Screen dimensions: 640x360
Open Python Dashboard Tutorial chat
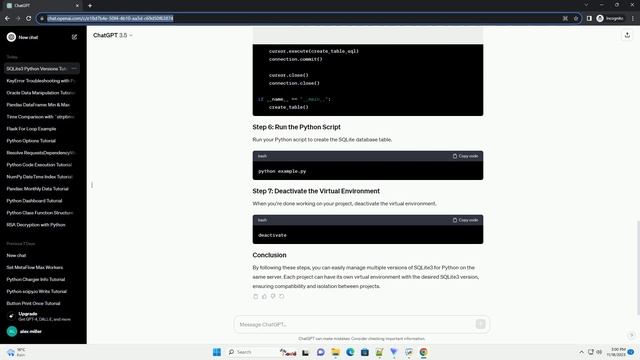42,201
